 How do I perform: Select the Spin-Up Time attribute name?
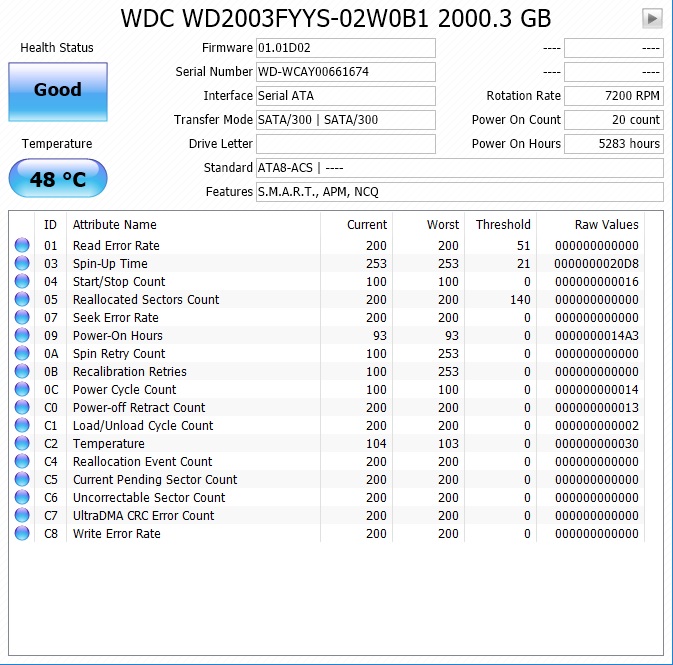[x=110, y=264]
